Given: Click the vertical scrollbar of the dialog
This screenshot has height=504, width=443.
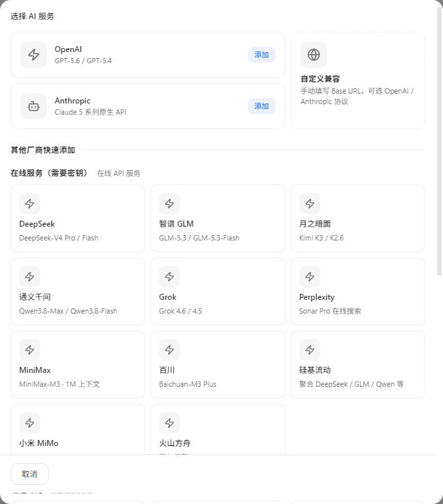Looking at the screenshot, I should [x=440, y=142].
